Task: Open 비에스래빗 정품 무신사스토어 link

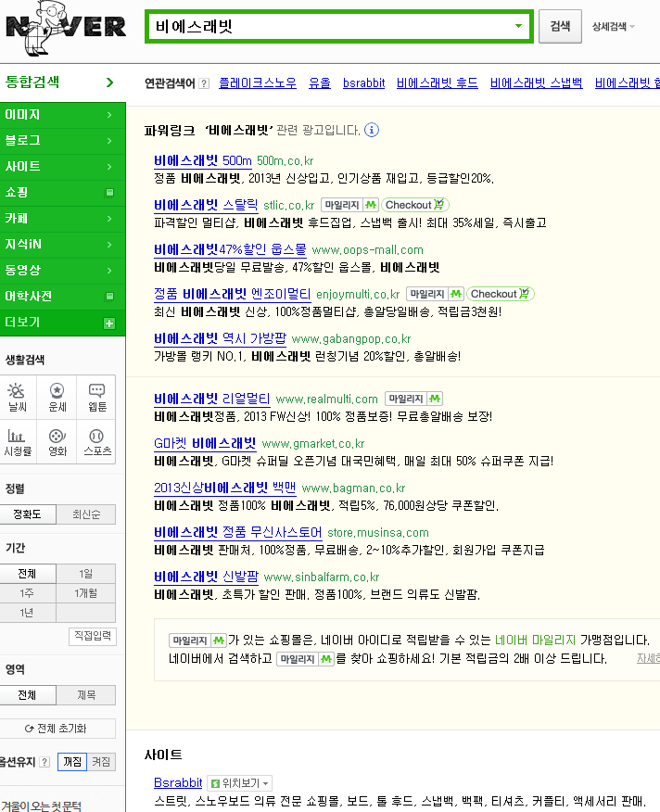Action: pyautogui.click(x=238, y=532)
